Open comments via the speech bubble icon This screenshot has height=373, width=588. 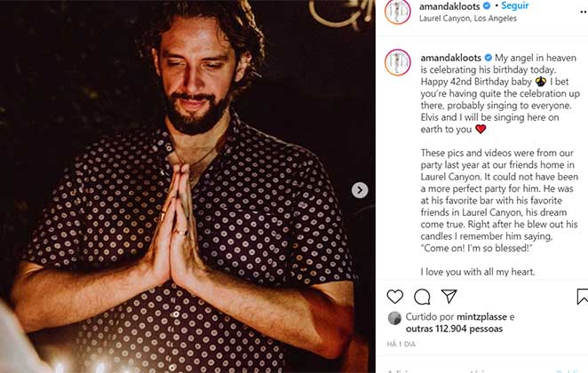[422, 297]
